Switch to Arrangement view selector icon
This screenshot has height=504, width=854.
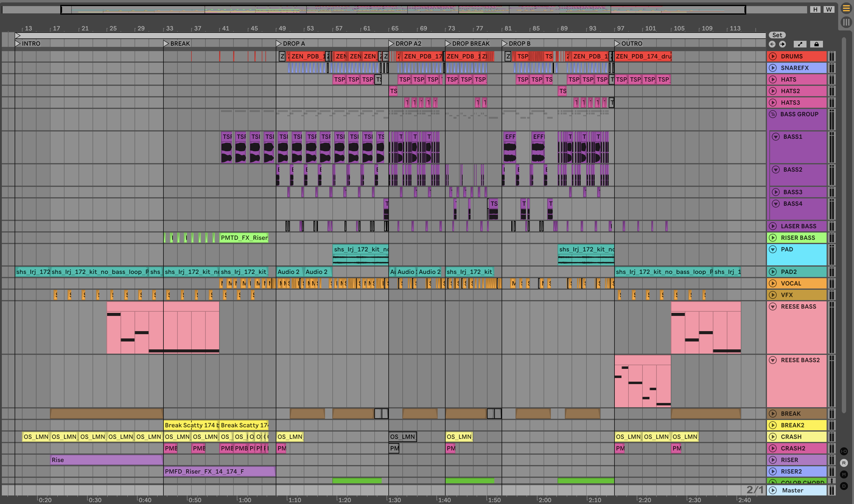tap(846, 9)
